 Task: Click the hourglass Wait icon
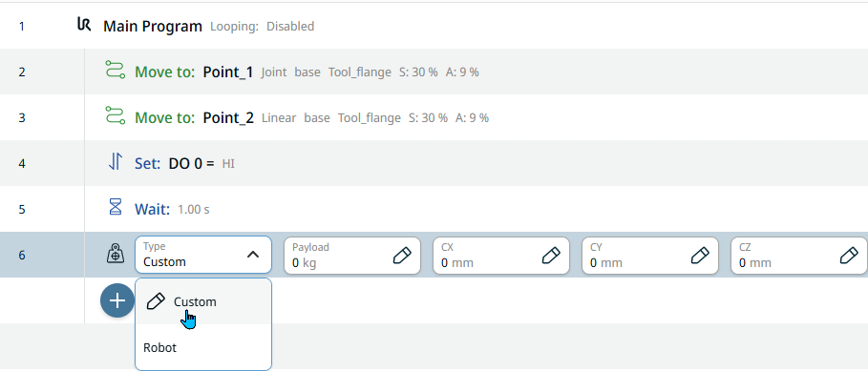point(116,207)
